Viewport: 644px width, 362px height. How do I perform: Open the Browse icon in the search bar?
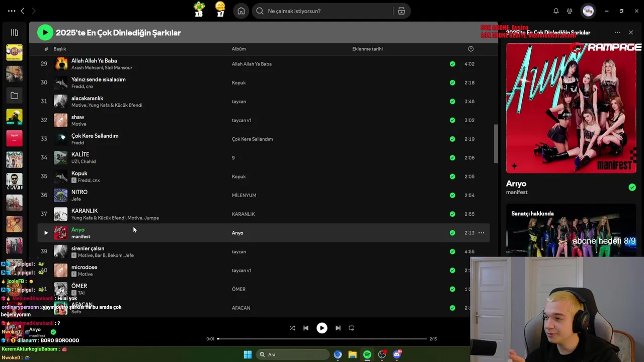tap(401, 11)
